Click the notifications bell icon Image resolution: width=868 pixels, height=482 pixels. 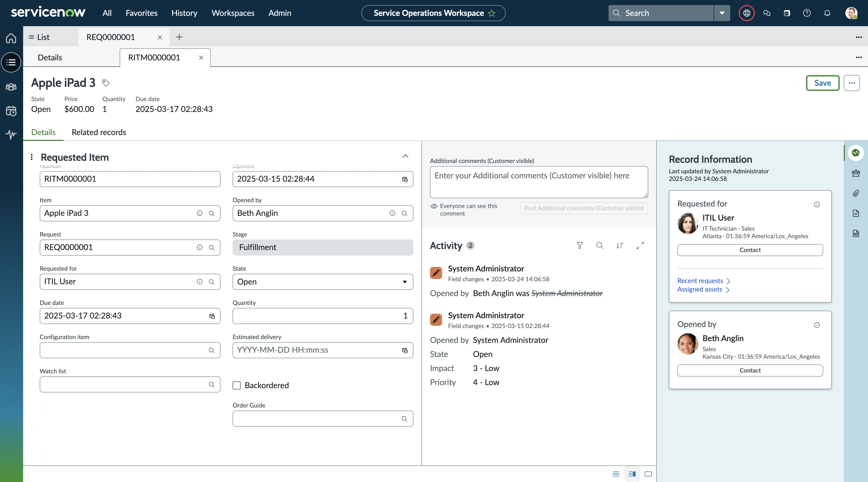pyautogui.click(x=827, y=13)
